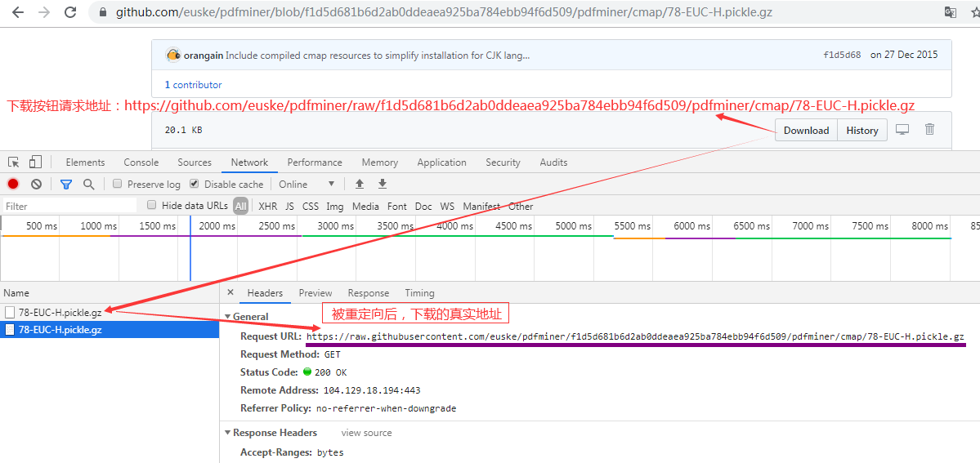
Task: Click the Download button
Action: 806,130
